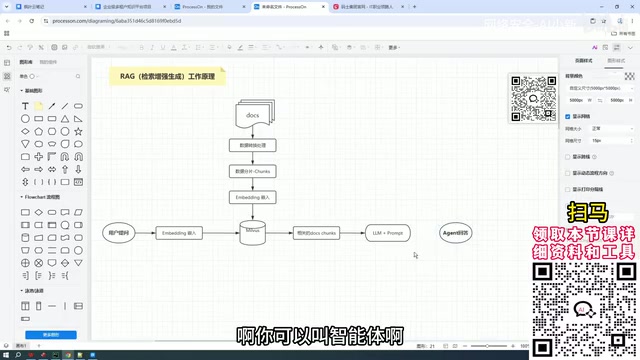This screenshot has width=640, height=360.
Task: Switch to the shape style tab
Action: pyautogui.click(x=616, y=61)
